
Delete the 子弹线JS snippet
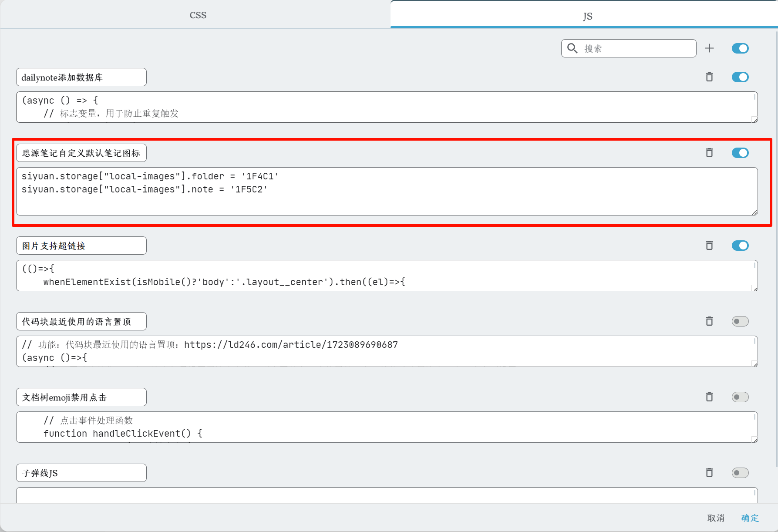[709, 473]
